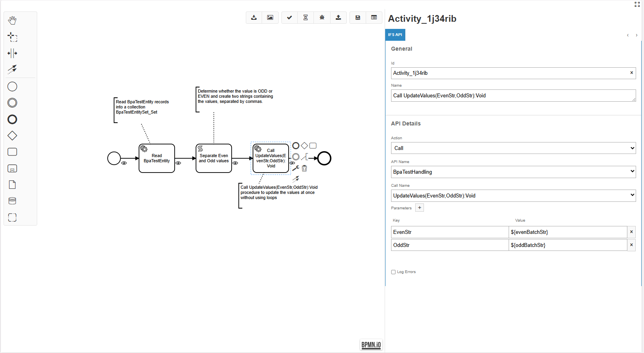Create an expanded subprocess from palette

pos(12,169)
